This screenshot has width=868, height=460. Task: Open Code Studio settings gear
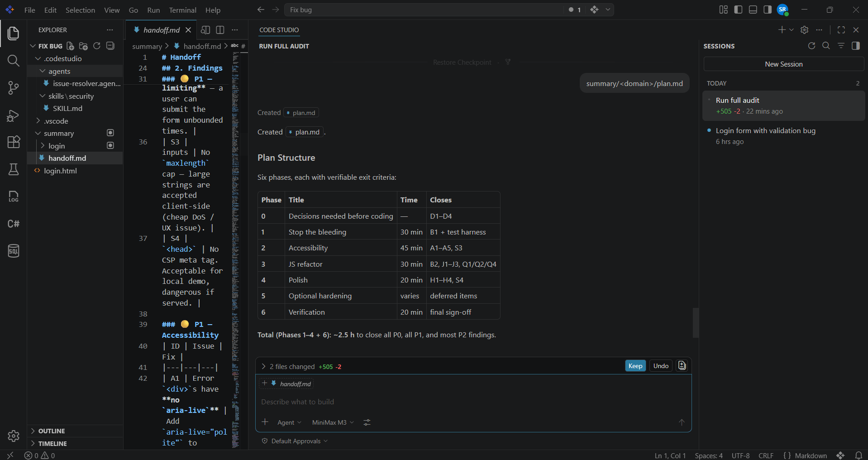tap(804, 30)
